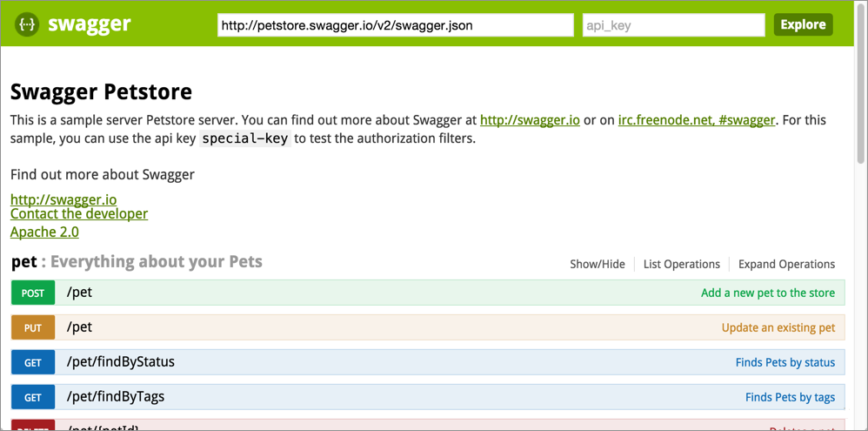Screen dimensions: 868x431
Task: Expand the /pet/findByStatus operation
Action: pos(120,362)
